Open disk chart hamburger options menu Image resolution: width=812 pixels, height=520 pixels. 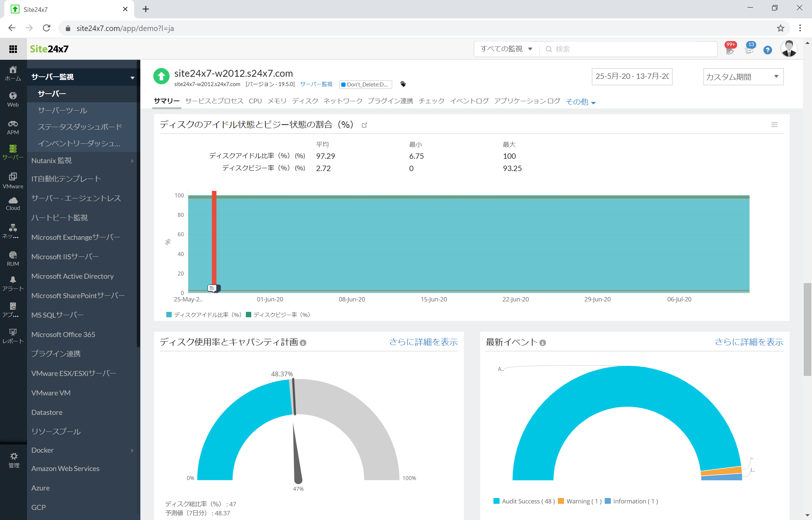point(775,125)
